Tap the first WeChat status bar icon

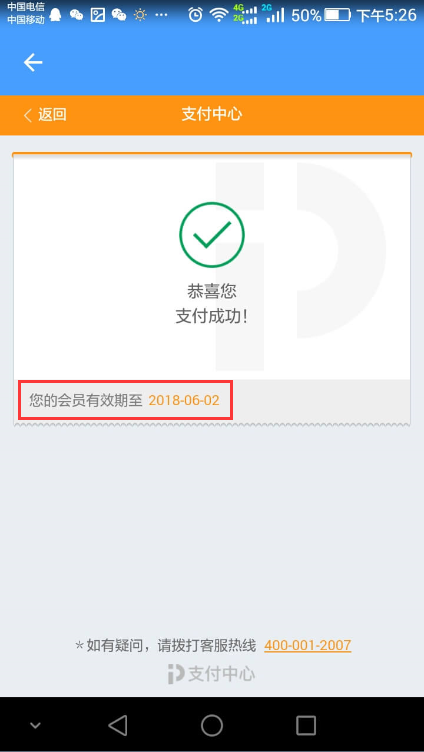click(x=76, y=15)
